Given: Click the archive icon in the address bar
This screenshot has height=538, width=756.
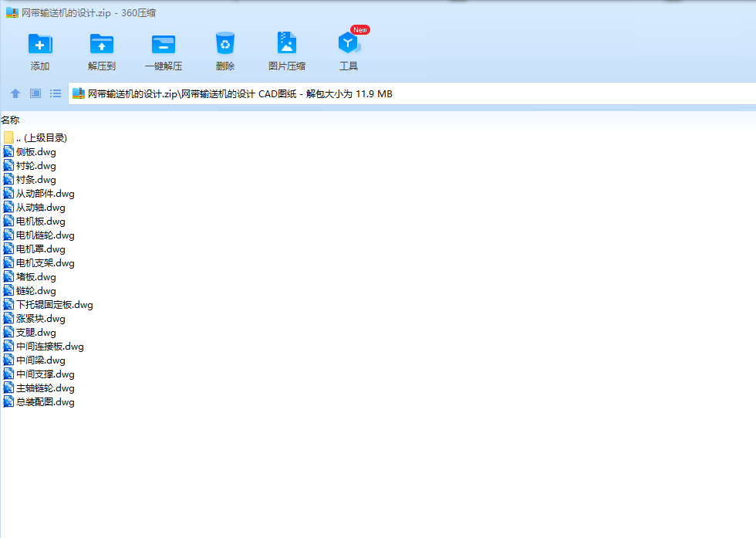Looking at the screenshot, I should (79, 93).
